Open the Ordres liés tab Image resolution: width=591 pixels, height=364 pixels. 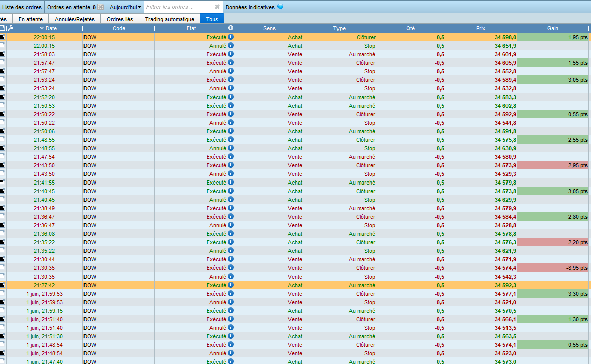[120, 19]
